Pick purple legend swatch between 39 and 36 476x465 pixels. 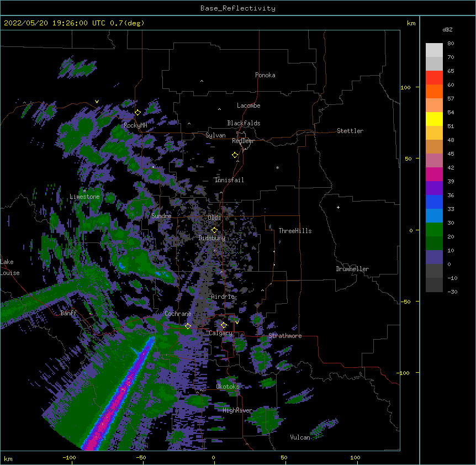(434, 188)
